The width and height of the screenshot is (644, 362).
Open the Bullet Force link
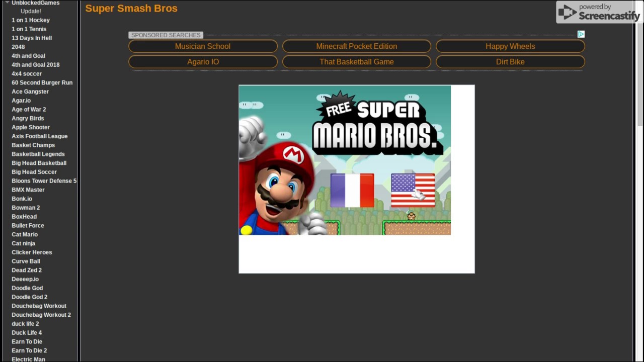pyautogui.click(x=28, y=226)
